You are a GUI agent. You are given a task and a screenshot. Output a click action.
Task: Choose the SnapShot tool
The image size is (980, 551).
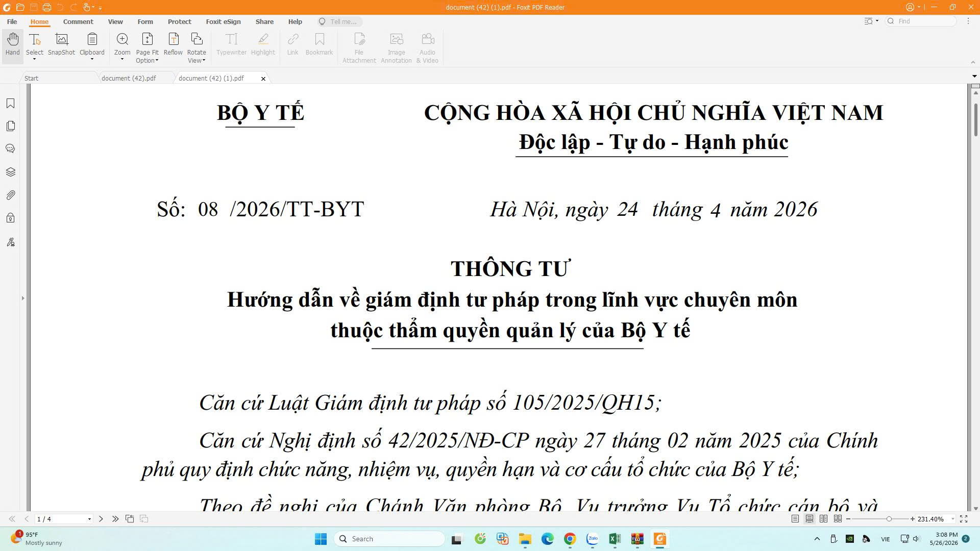[x=61, y=44]
